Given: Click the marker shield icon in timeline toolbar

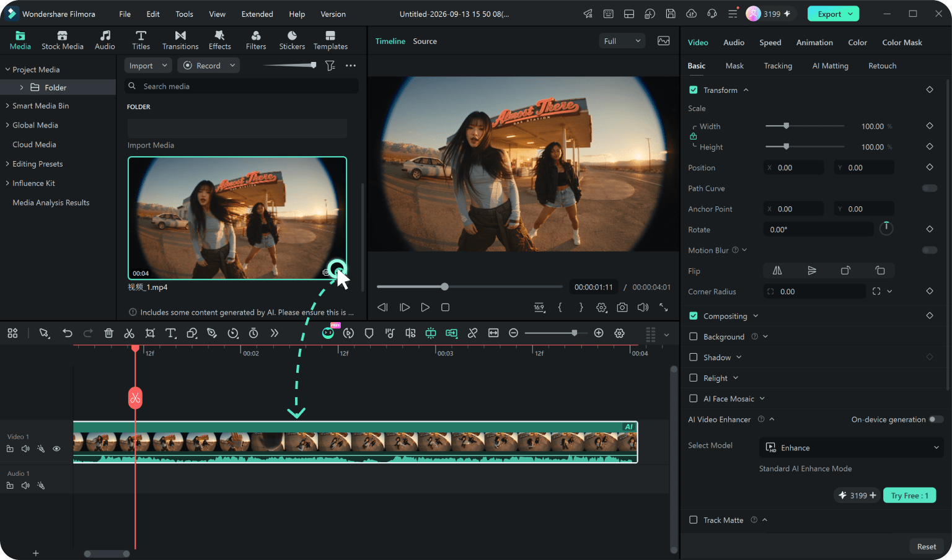Looking at the screenshot, I should (x=369, y=333).
